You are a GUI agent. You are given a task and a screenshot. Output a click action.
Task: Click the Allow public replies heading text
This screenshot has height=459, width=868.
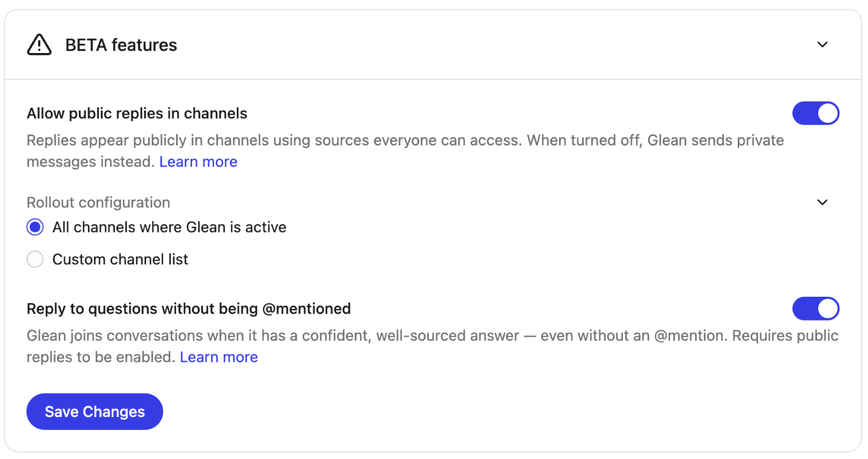(x=136, y=113)
